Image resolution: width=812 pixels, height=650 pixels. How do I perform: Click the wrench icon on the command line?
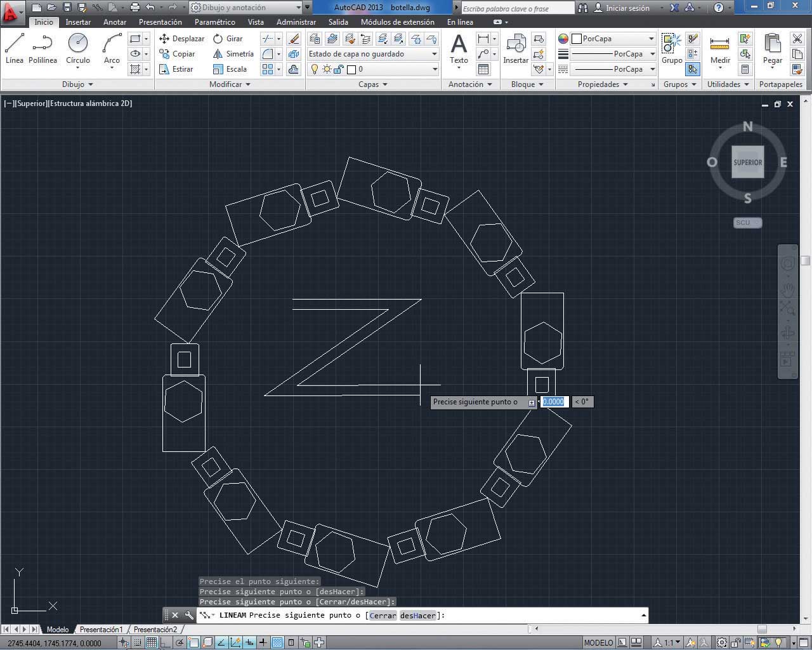pos(189,615)
